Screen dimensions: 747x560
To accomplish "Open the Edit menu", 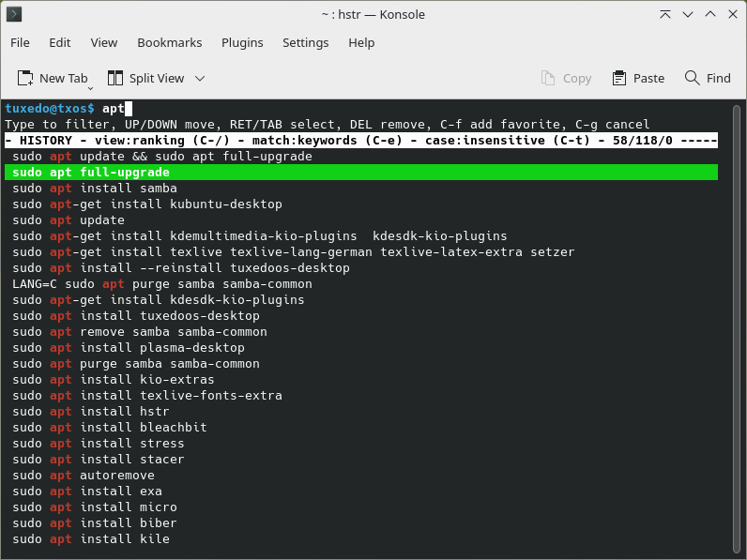I will pos(59,43).
